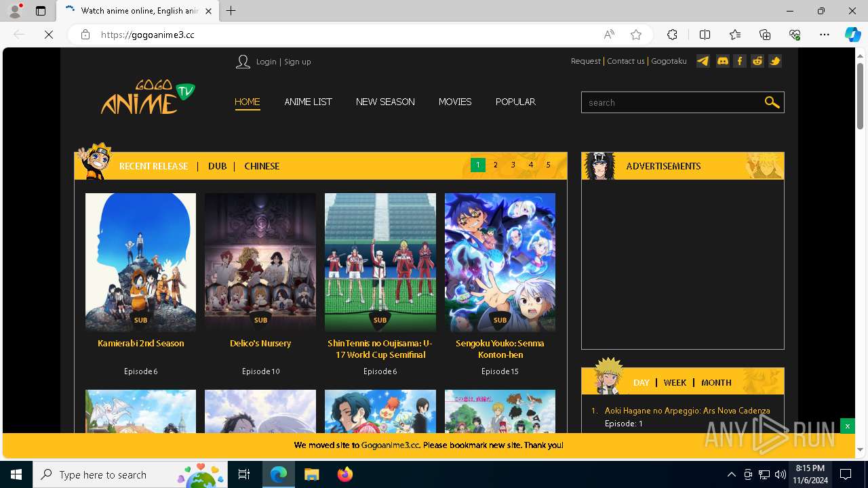This screenshot has width=868, height=488.
Task: Toggle Edge split screen
Action: pyautogui.click(x=705, y=35)
